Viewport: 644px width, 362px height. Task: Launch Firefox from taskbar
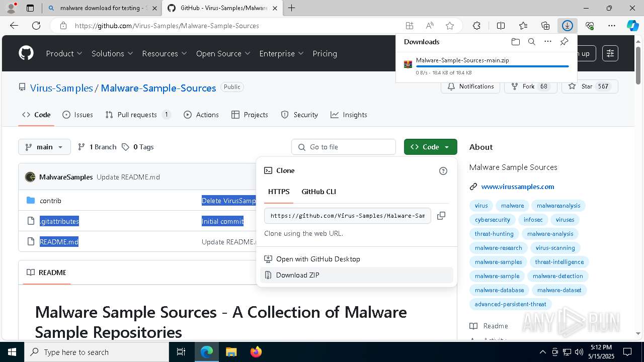pos(256,352)
